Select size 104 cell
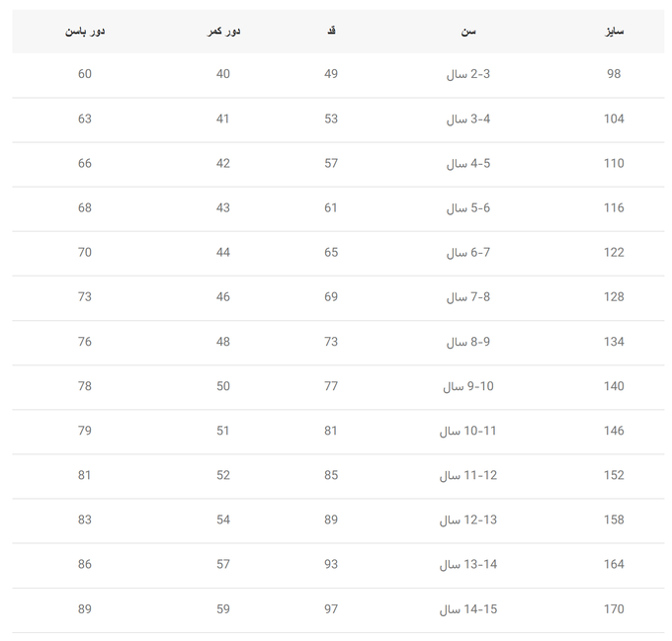 point(614,119)
